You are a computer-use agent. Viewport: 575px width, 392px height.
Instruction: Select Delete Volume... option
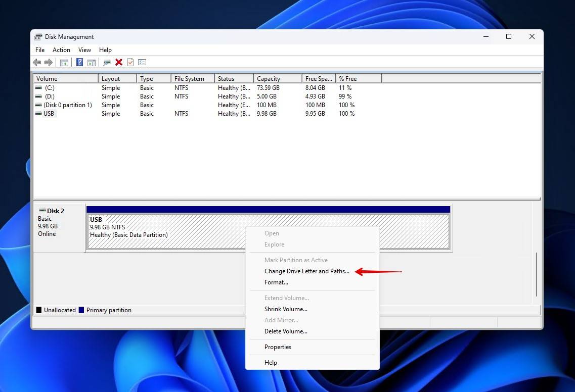pos(286,331)
